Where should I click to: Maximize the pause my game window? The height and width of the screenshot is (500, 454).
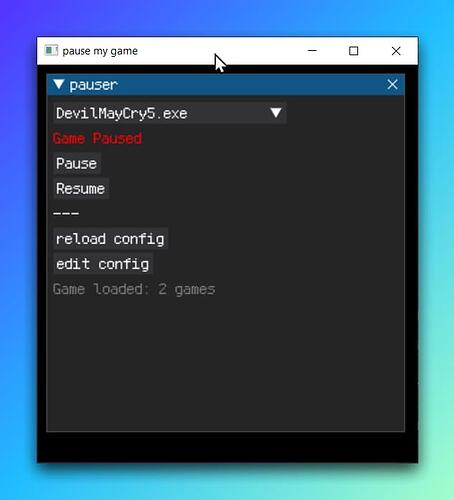coord(353,51)
